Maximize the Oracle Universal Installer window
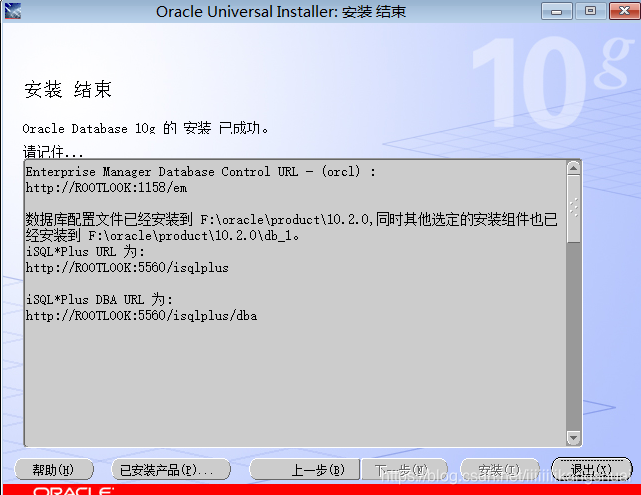This screenshot has height=495, width=641. click(x=590, y=11)
